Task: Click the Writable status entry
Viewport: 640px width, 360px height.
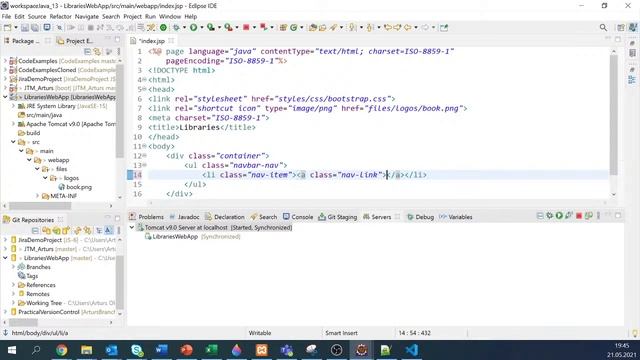Action: coord(260,333)
